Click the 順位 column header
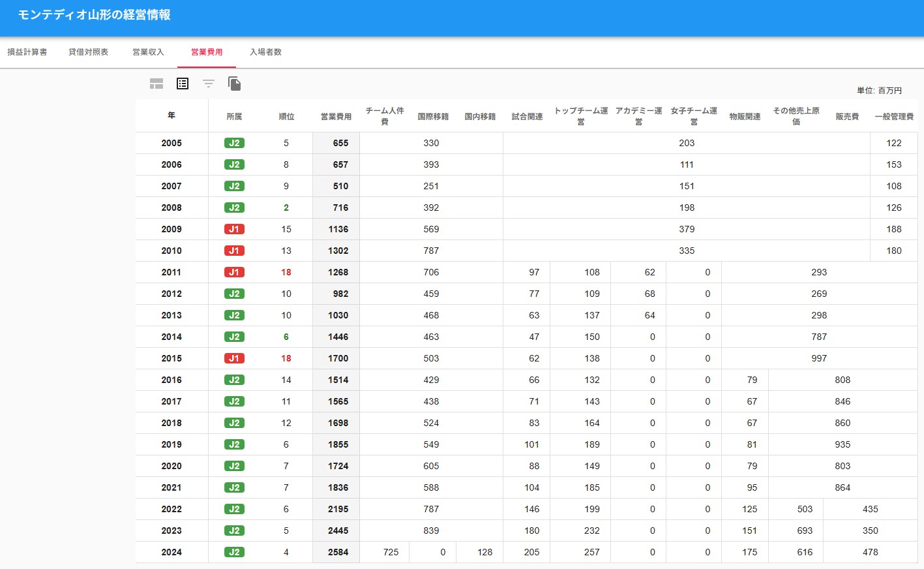This screenshot has height=569, width=924. pyautogui.click(x=286, y=116)
